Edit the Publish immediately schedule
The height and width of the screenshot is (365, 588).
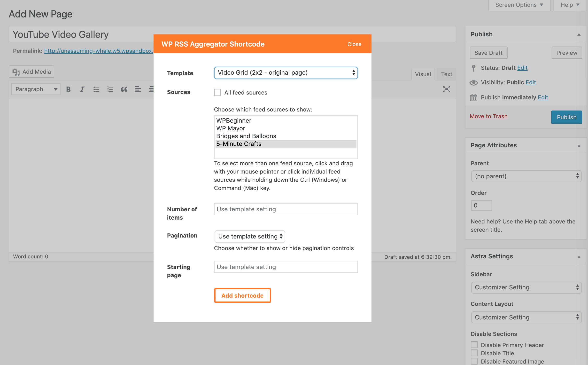pos(543,97)
